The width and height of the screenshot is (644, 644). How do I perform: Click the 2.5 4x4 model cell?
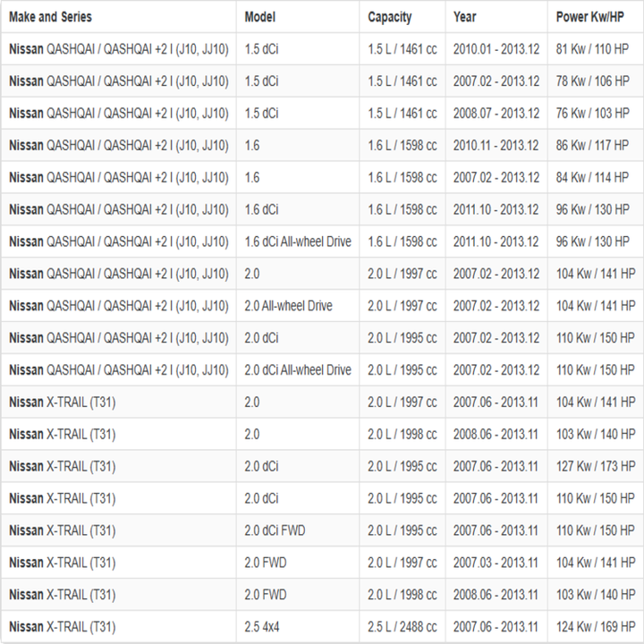[x=264, y=628]
